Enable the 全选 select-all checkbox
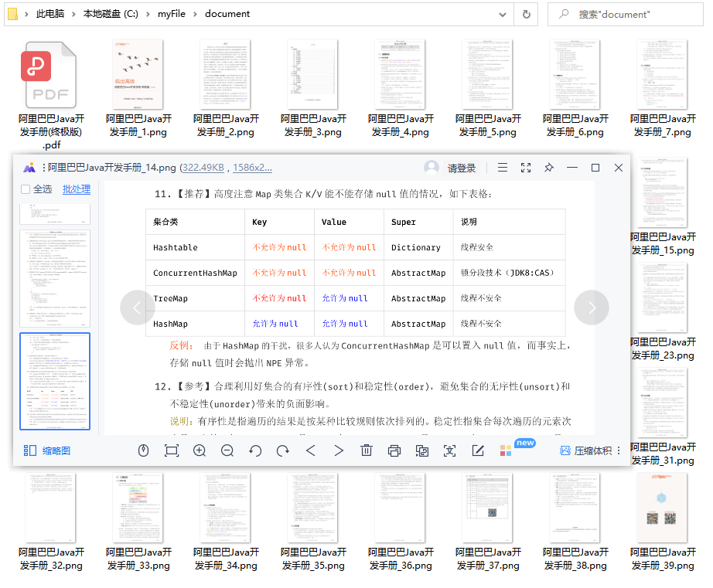The width and height of the screenshot is (713, 588). click(25, 189)
